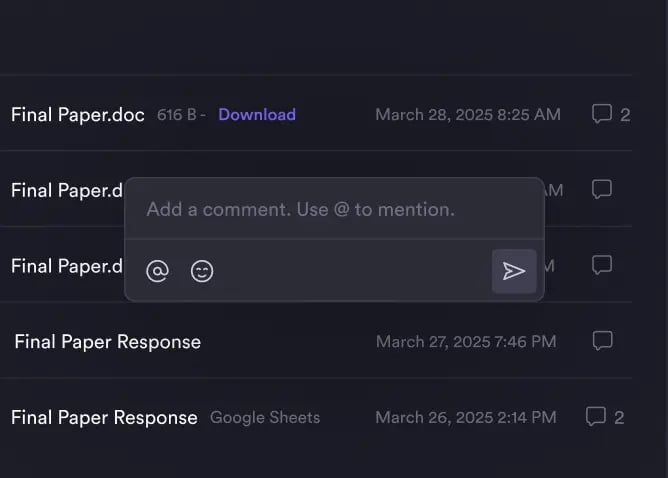This screenshot has width=668, height=478.
Task: Select partially hidden Final Paper file beside @ icon
Action: 66,266
